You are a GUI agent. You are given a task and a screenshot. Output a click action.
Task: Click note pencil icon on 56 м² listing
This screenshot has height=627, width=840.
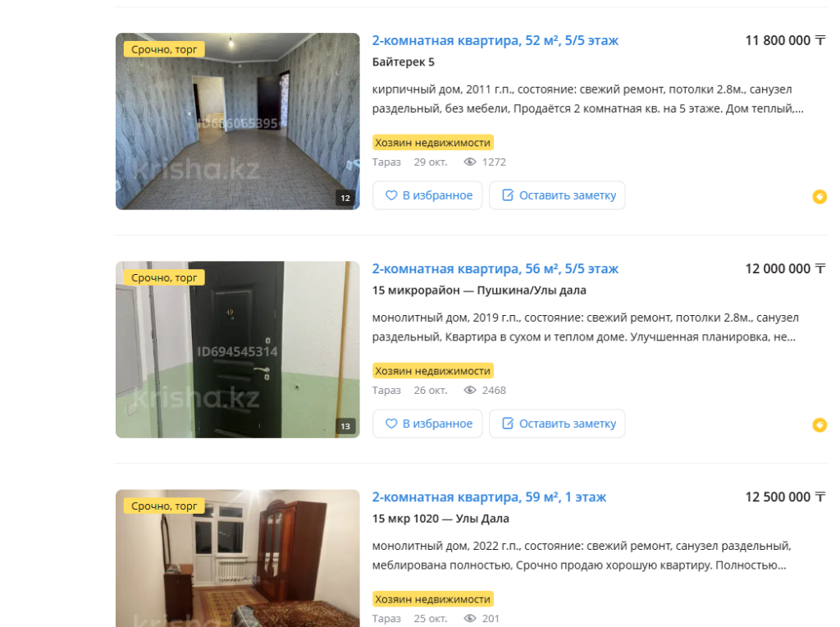pyautogui.click(x=507, y=423)
